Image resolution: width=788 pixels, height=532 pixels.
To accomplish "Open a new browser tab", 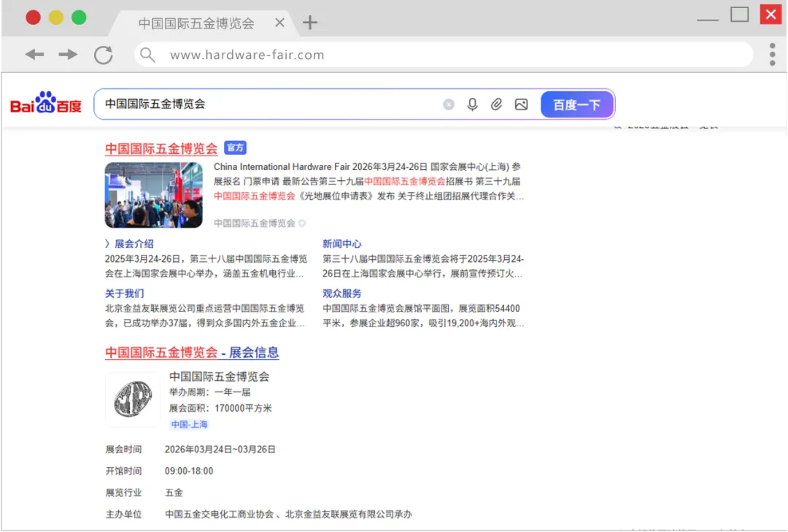I will coord(310,23).
